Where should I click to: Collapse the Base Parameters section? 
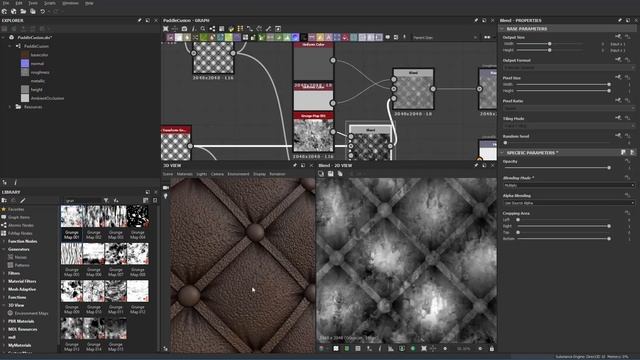pyautogui.click(x=502, y=29)
